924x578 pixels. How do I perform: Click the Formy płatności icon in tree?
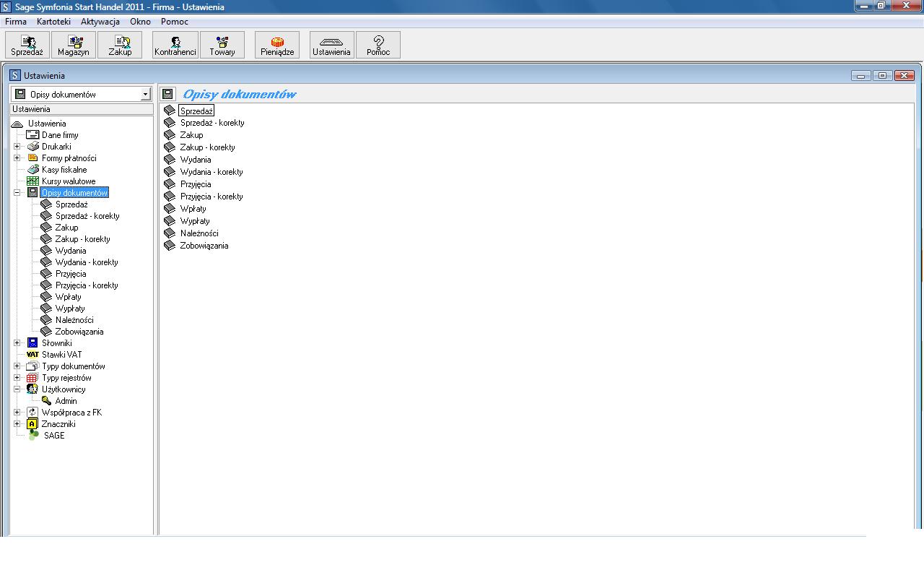[32, 158]
